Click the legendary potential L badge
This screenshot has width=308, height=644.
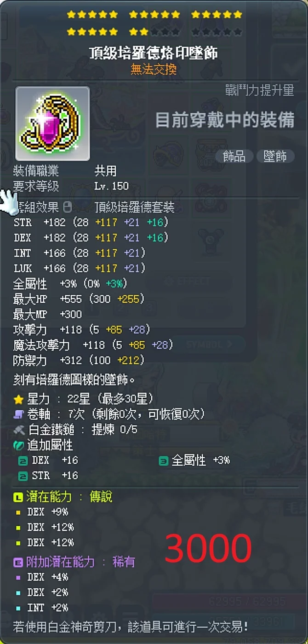pyautogui.click(x=18, y=497)
